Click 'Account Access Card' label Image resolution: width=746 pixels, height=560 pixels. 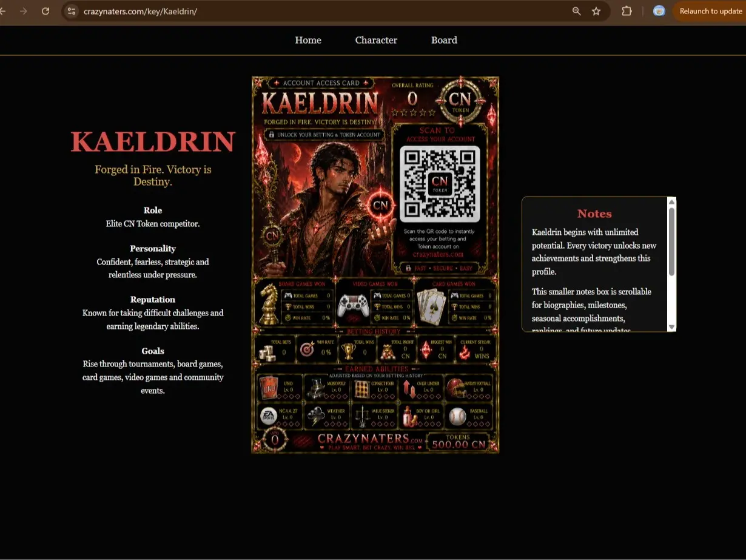321,83
